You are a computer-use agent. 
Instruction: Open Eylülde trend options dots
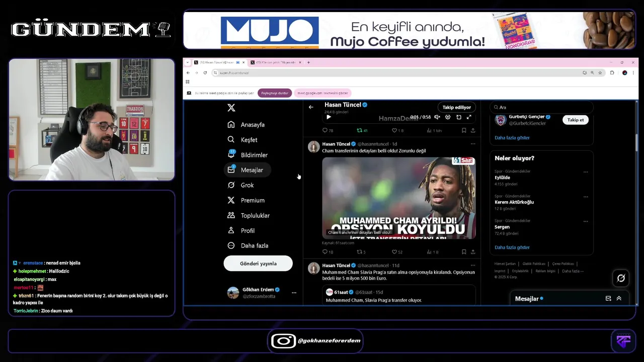pyautogui.click(x=586, y=172)
